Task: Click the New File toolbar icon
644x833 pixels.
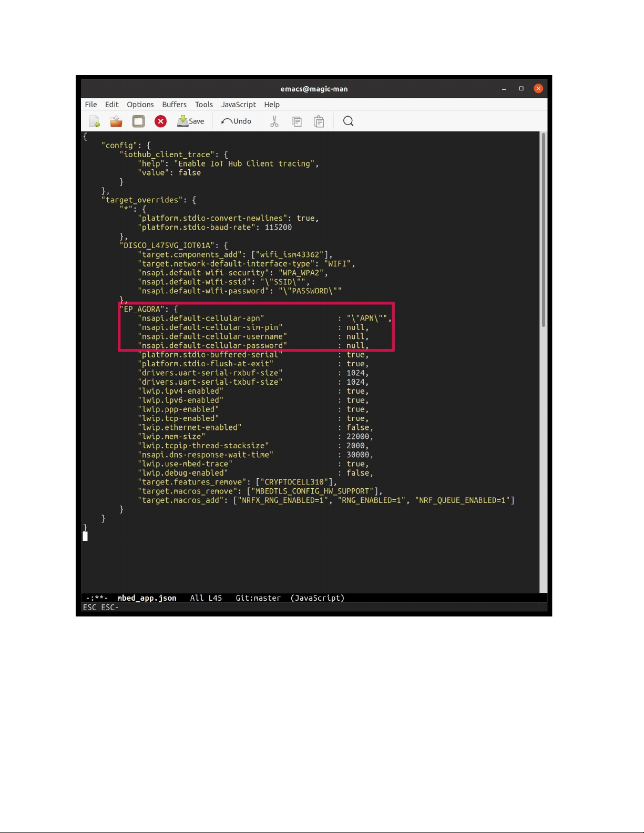Action: [x=95, y=121]
